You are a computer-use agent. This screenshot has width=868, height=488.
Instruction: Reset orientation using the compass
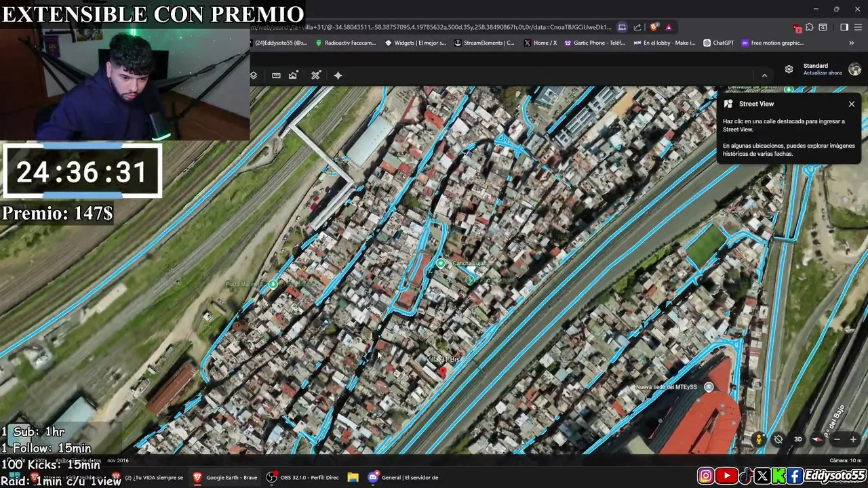(818, 439)
